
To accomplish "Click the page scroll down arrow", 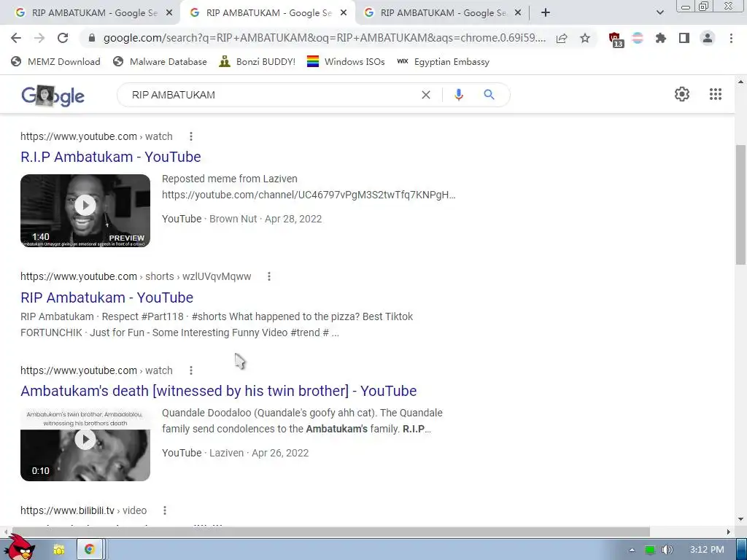I will pyautogui.click(x=740, y=519).
